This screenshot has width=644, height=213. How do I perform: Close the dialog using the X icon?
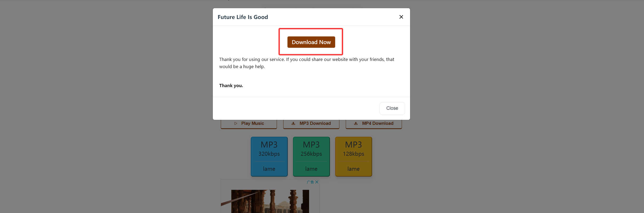(401, 17)
